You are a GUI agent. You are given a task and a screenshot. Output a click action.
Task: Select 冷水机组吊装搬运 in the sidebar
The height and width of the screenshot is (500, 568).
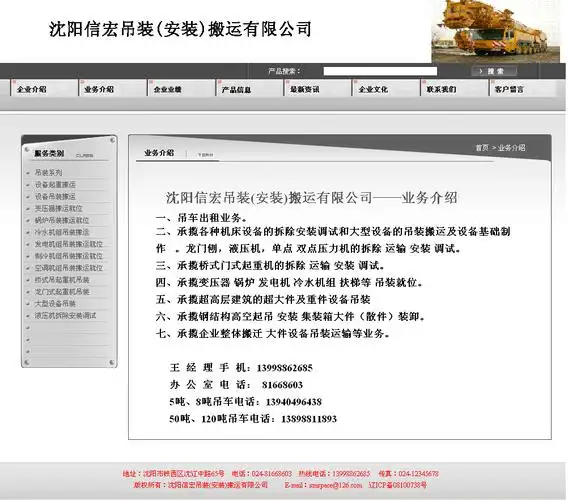62,232
